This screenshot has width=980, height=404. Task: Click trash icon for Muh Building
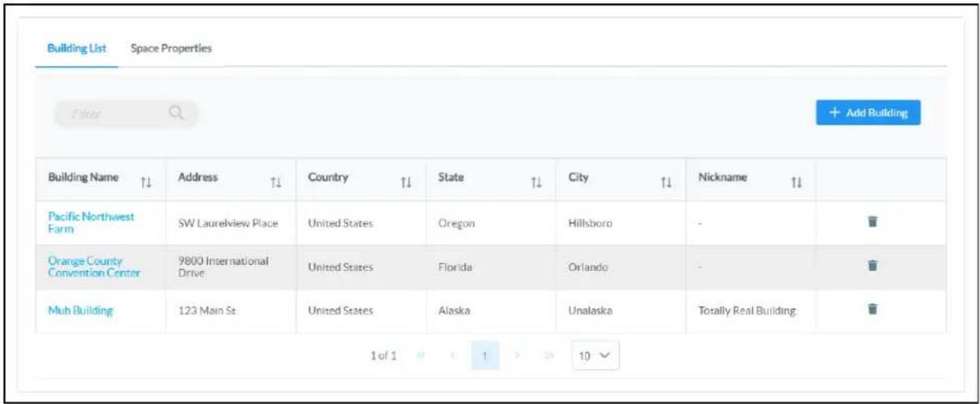[x=873, y=308]
